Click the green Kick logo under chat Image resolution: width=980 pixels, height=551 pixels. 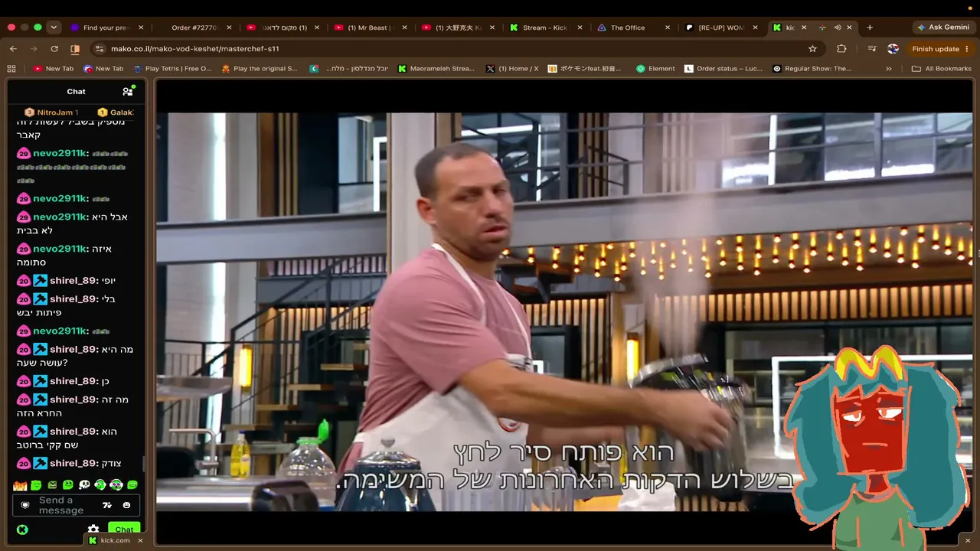click(22, 529)
